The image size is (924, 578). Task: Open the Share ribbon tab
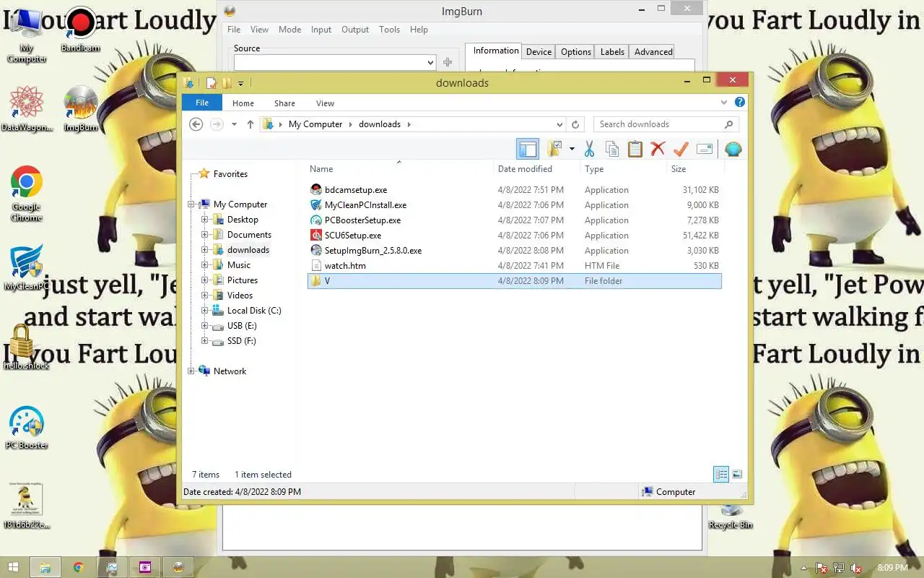(284, 103)
